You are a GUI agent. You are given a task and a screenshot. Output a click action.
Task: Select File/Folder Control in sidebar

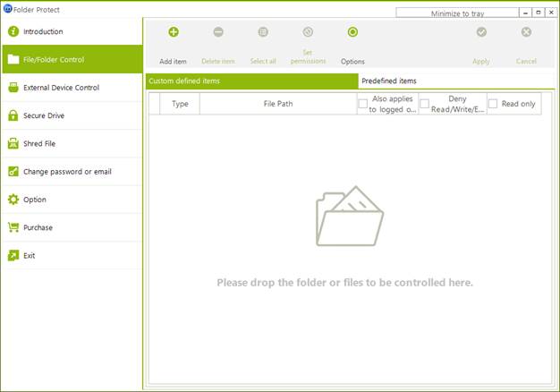pyautogui.click(x=72, y=59)
